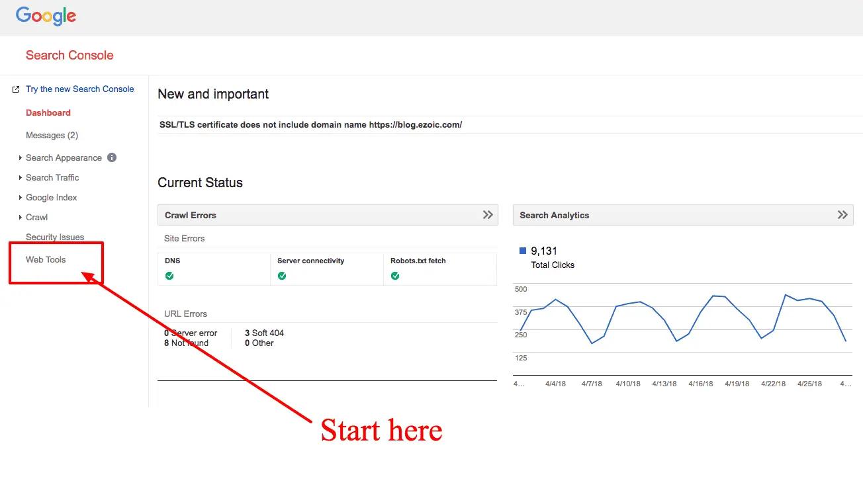The width and height of the screenshot is (863, 504).
Task: Click the info icon next to Search Appearance
Action: [112, 157]
